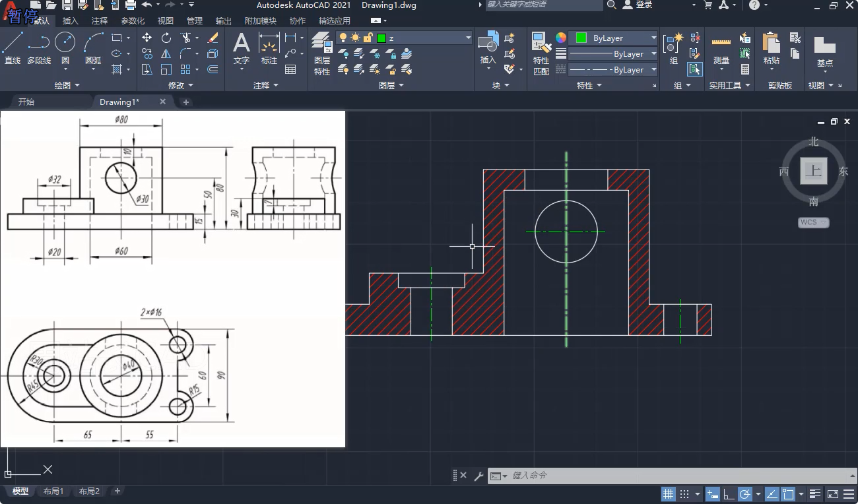This screenshot has width=858, height=504.
Task: Toggle polar tracking in status bar
Action: tap(744, 494)
